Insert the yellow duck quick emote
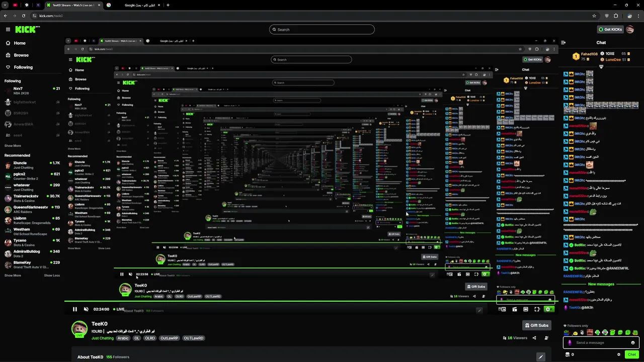This screenshot has width=644, height=362. point(575,332)
